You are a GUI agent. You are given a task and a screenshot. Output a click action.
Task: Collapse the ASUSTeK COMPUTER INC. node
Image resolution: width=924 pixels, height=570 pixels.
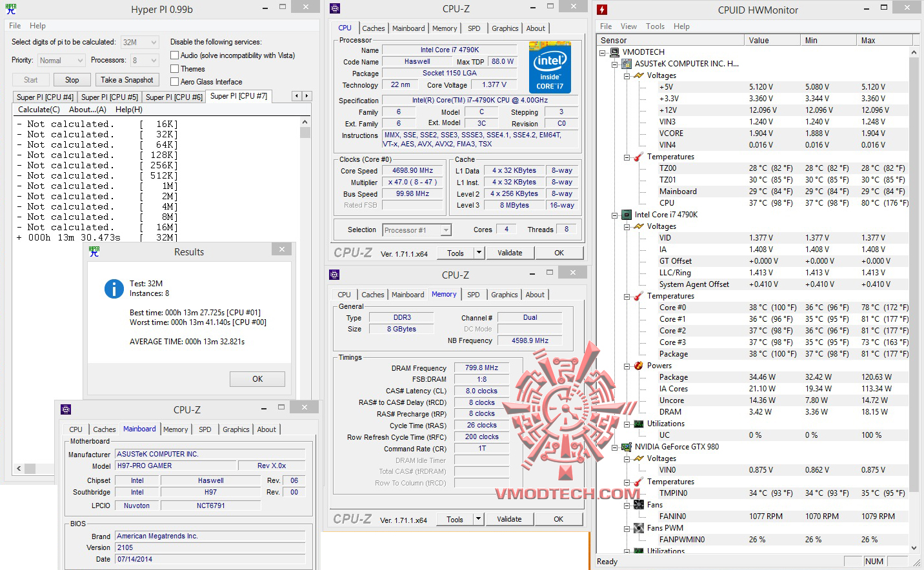(614, 64)
